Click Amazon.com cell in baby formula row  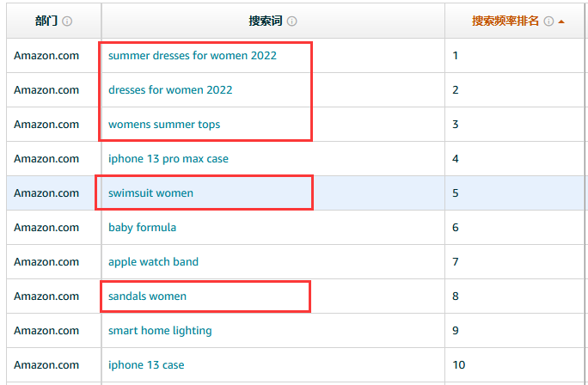53,228
